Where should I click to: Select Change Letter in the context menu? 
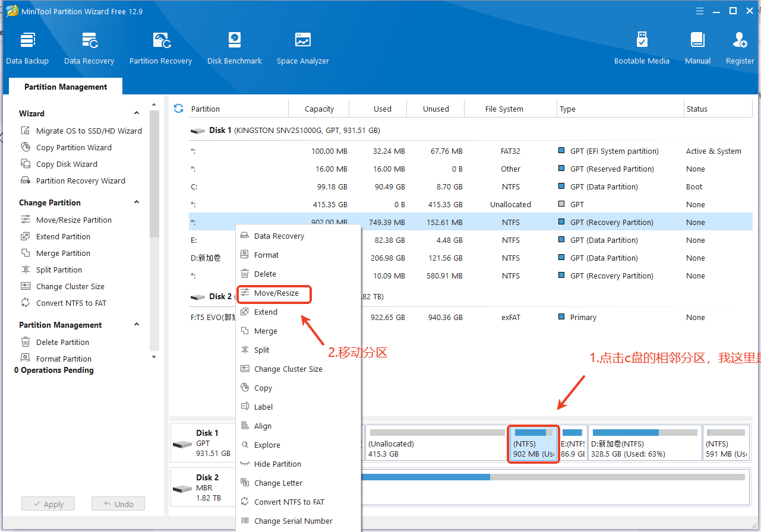(x=298, y=483)
